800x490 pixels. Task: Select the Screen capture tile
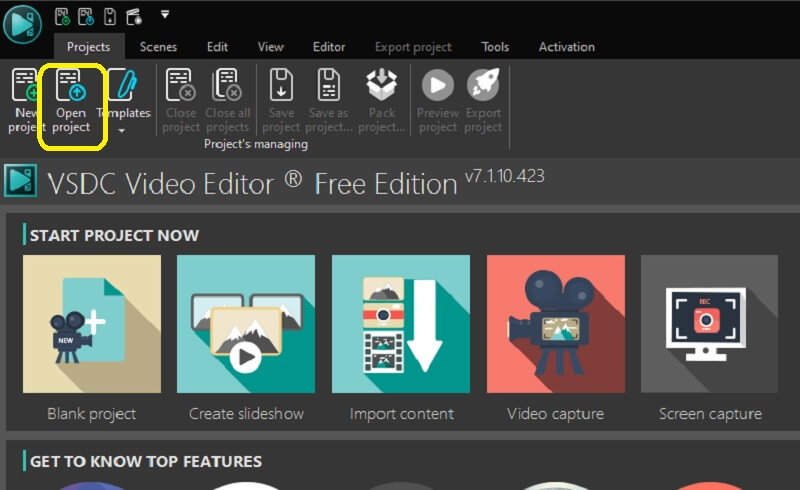pyautogui.click(x=709, y=324)
